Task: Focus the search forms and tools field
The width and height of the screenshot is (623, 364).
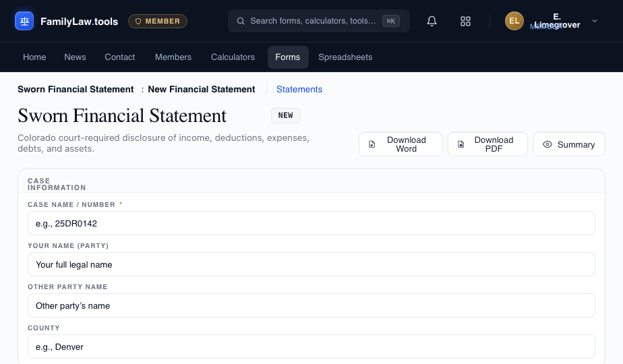Action: tap(319, 21)
